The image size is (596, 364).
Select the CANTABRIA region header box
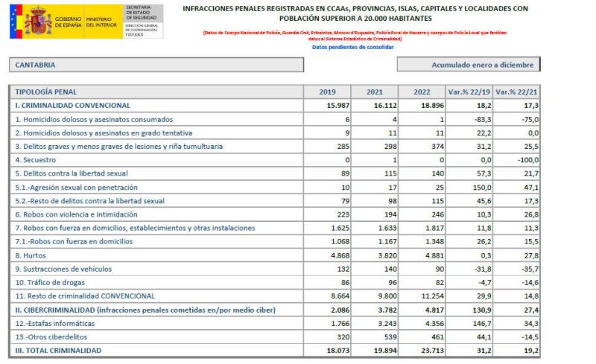(x=156, y=65)
